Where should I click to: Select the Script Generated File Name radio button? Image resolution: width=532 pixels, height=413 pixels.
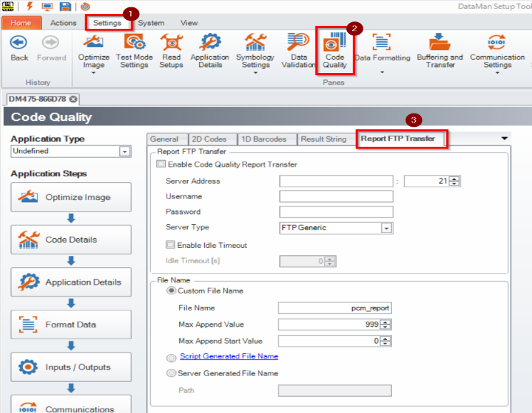pos(172,358)
